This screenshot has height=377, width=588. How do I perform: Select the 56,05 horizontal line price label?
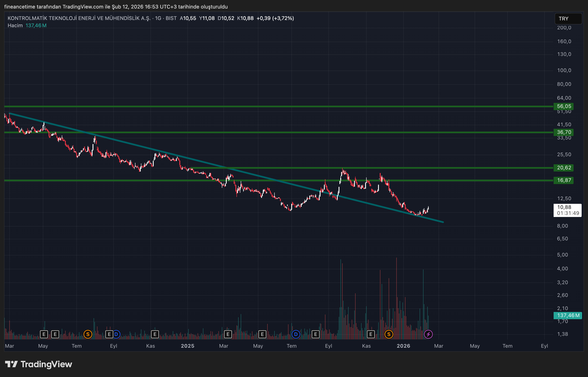click(x=564, y=106)
